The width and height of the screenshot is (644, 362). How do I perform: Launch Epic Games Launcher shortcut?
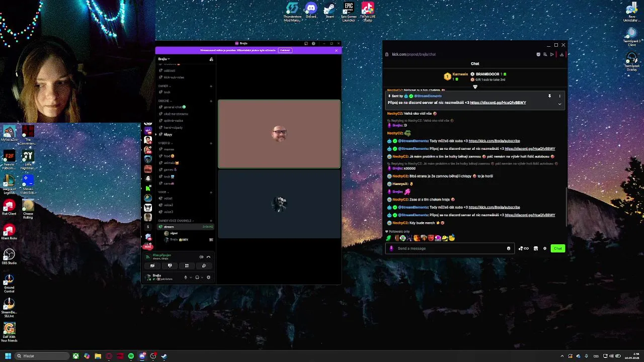(349, 12)
